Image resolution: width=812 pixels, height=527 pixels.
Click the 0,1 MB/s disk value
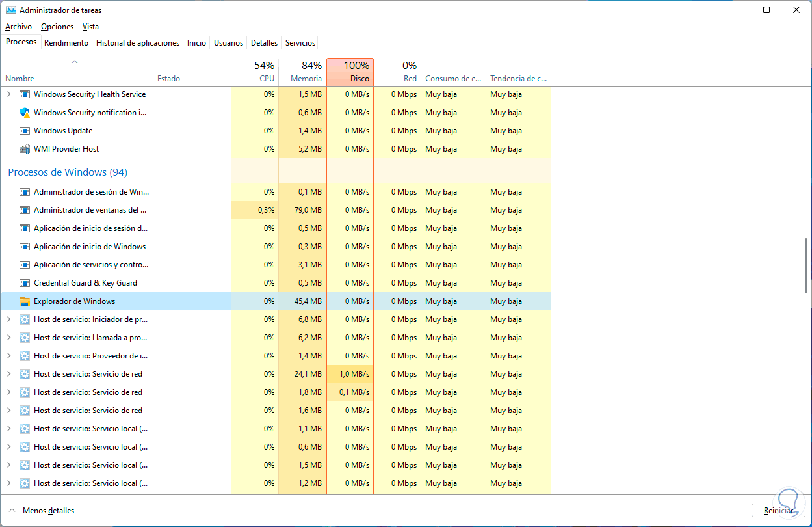[354, 392]
